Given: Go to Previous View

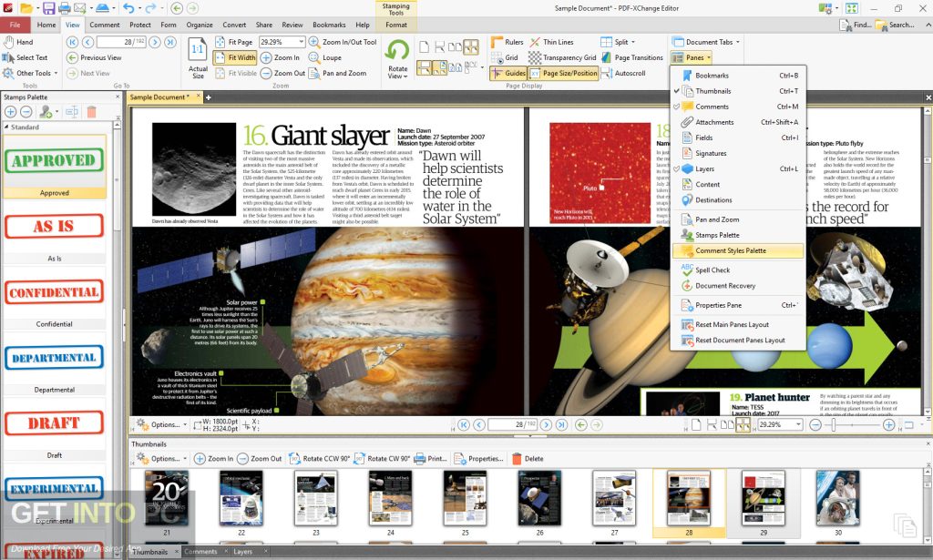Looking at the screenshot, I should click(94, 57).
